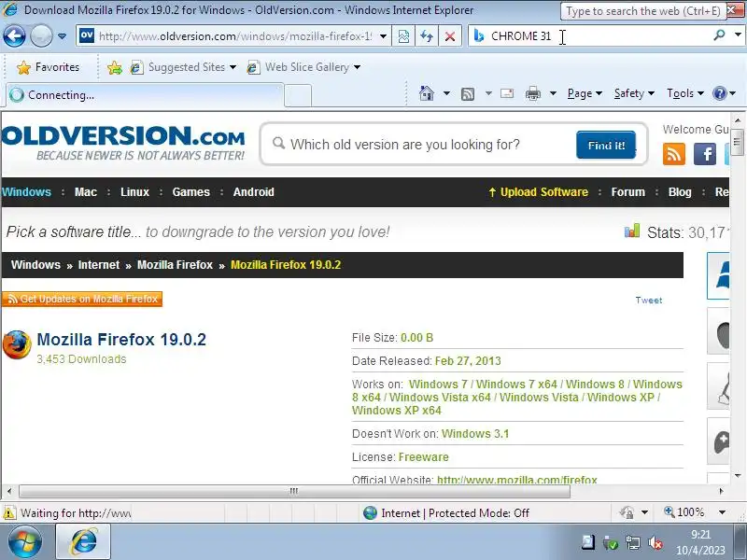Click the Mozilla Firefox breadcrumb link

(x=175, y=265)
